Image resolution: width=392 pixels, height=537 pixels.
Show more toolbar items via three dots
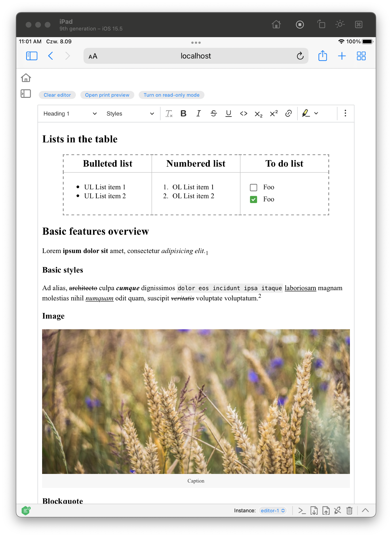tap(345, 113)
